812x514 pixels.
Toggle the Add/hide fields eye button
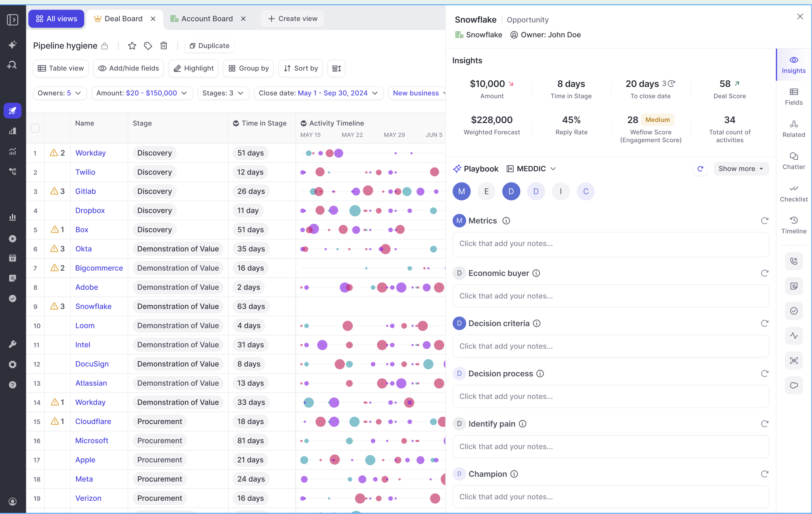click(128, 68)
